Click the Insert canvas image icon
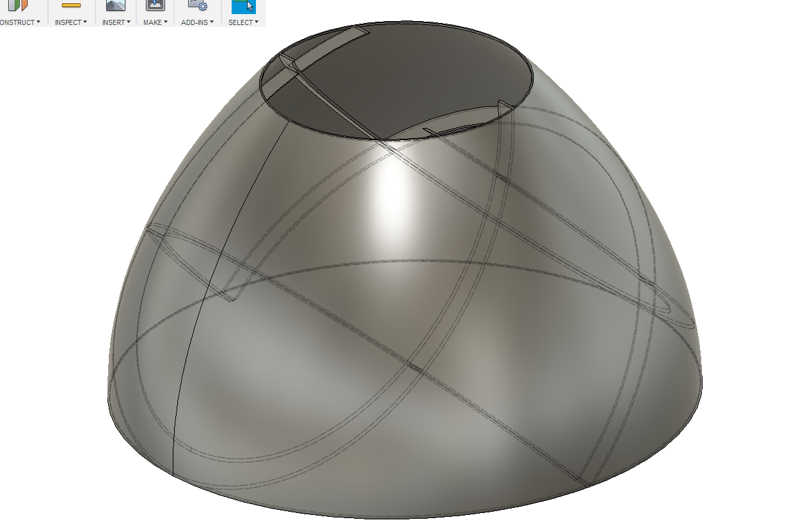This screenshot has width=812, height=529. [x=115, y=6]
